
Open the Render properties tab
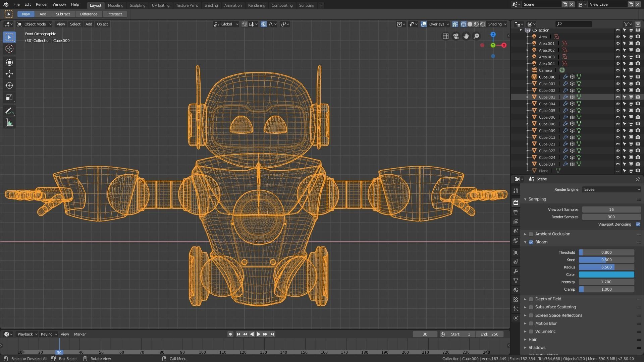(x=516, y=203)
